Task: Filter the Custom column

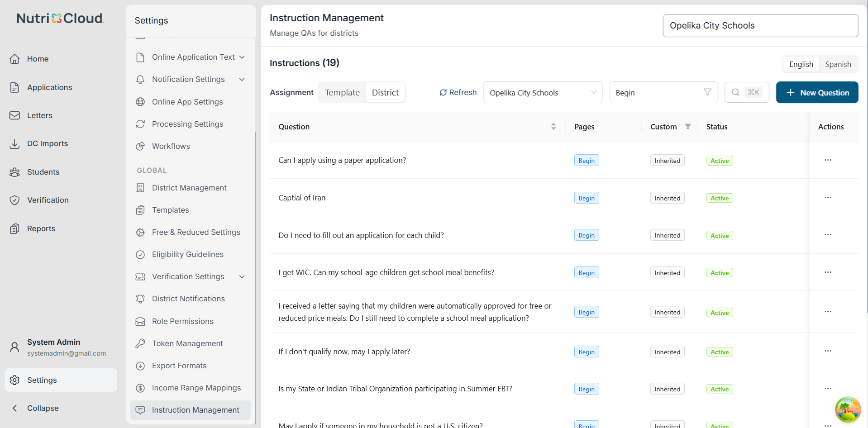Action: click(688, 127)
